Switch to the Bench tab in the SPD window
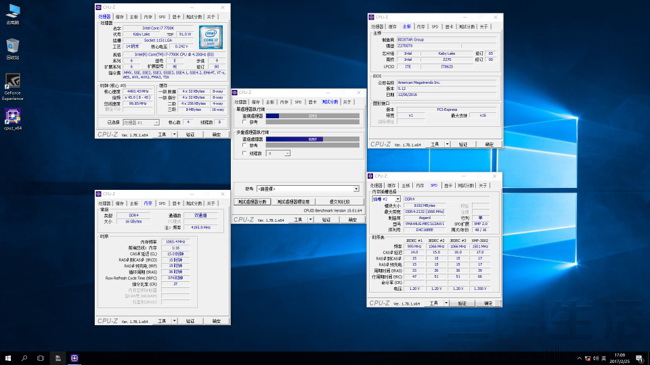Image resolution: width=650 pixels, height=365 pixels. coord(466,185)
